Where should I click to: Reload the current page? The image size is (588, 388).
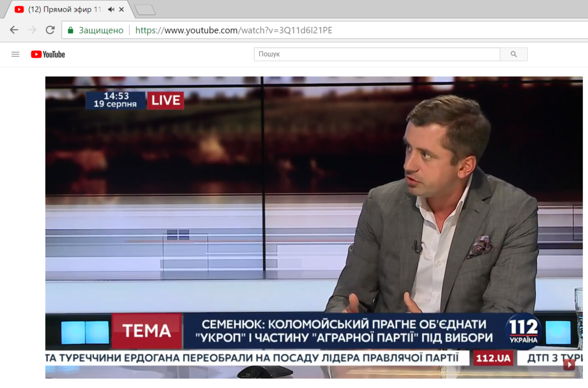click(50, 30)
